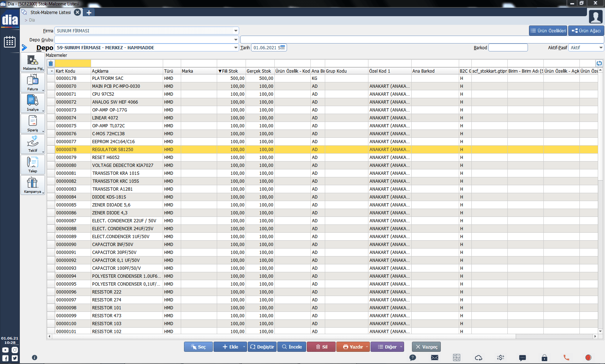The image size is (605, 364).
Task: Sort by Açıklama column header
Action: [x=127, y=71]
